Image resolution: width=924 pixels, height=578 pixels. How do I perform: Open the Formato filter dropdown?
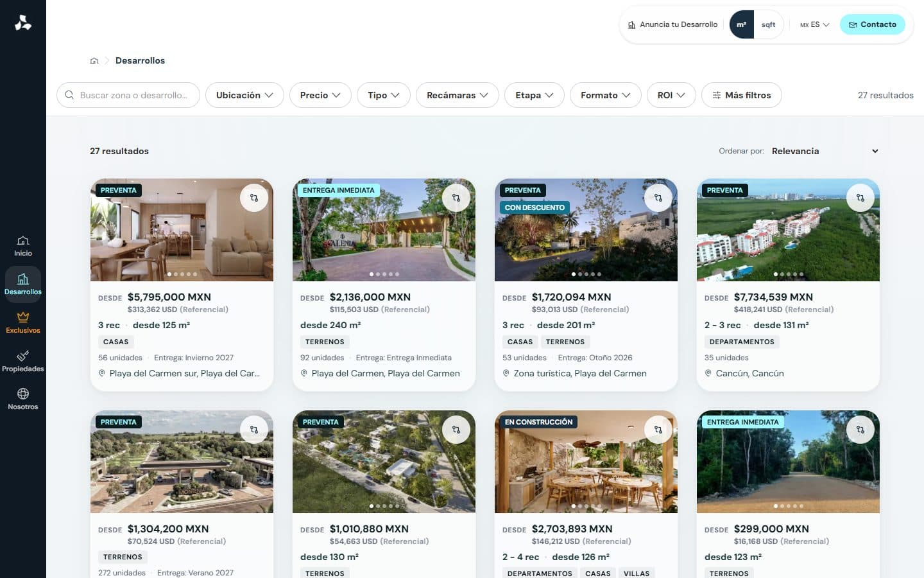point(605,95)
